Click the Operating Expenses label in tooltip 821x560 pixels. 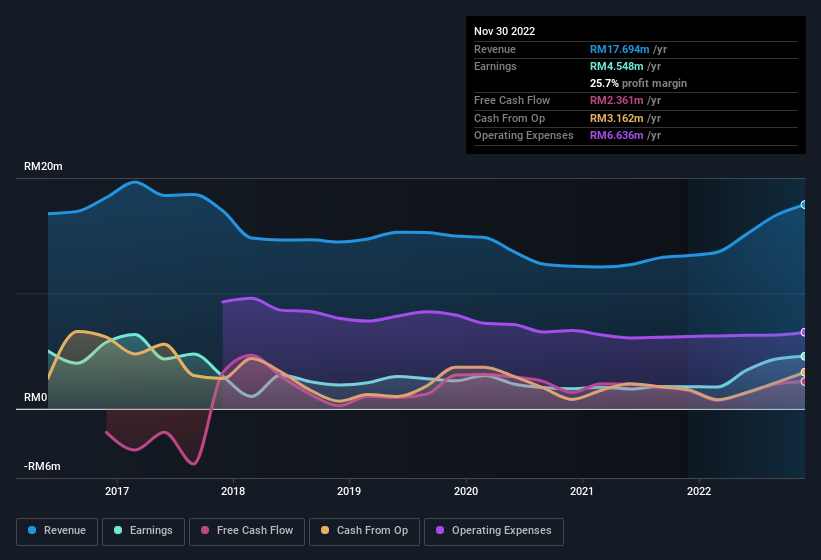click(524, 136)
